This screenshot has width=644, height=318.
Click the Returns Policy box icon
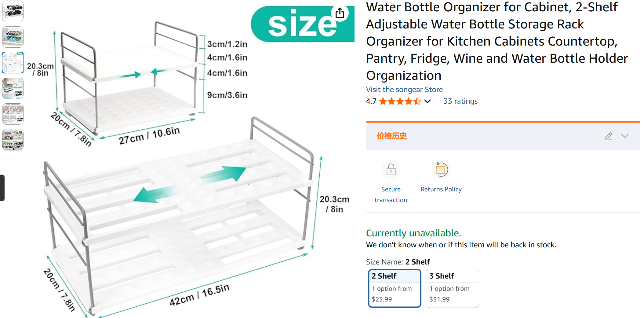coord(441,169)
